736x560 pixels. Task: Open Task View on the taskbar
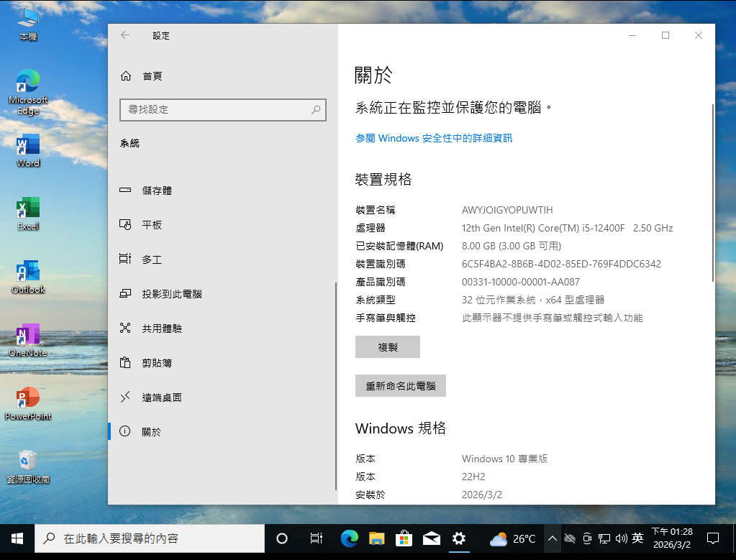[317, 538]
